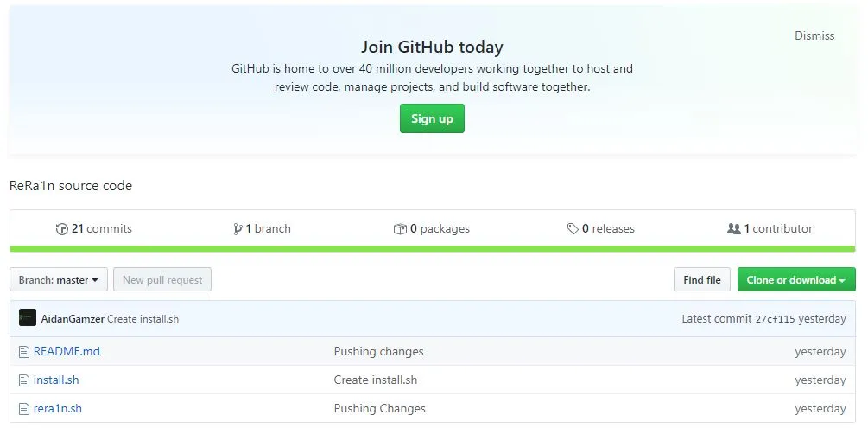
Task: View the 21 commits tab
Action: pos(101,229)
